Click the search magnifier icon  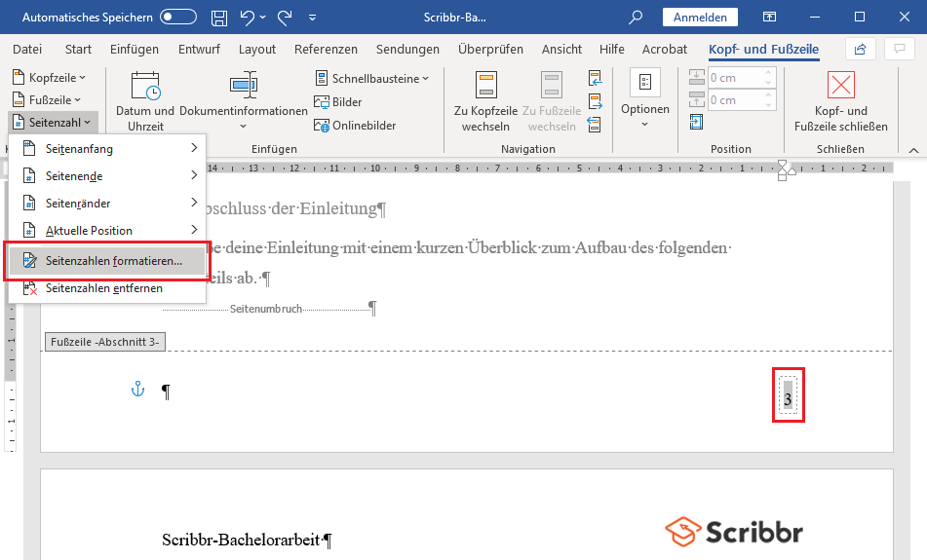coord(636,18)
